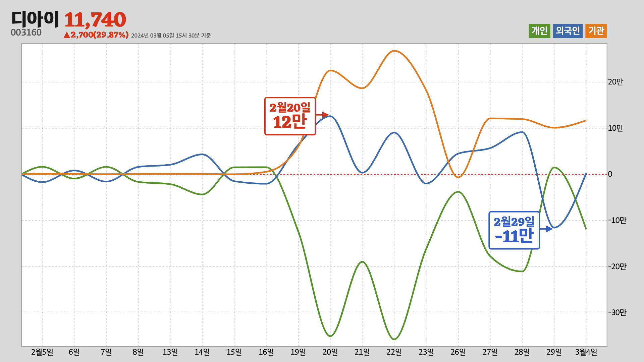
Task: Click the timestamp 2024년 03월 05일 15시 30분 기준
Action: (x=171, y=36)
